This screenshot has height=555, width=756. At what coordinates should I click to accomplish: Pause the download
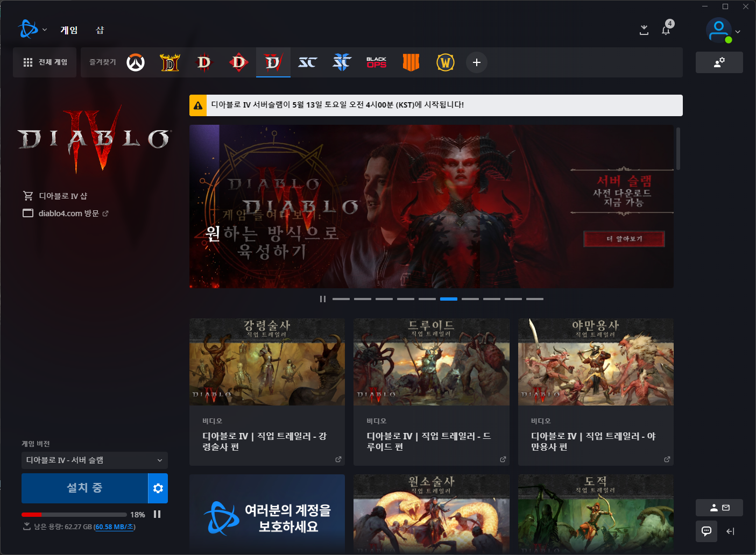coord(157,514)
